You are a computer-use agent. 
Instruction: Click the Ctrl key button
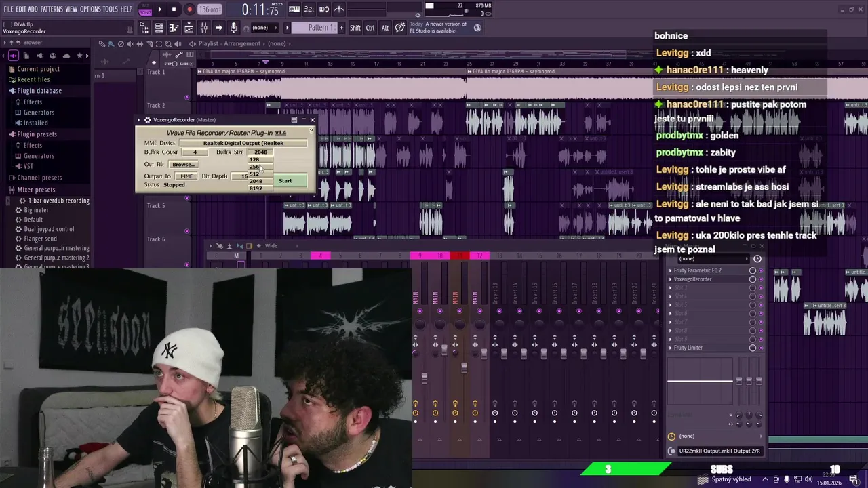click(x=370, y=28)
